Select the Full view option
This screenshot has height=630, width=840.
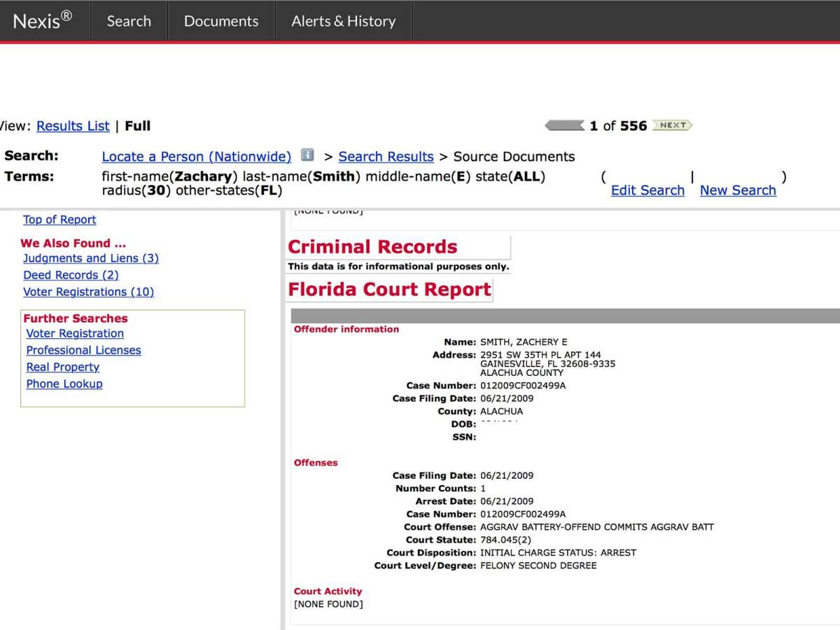point(137,126)
